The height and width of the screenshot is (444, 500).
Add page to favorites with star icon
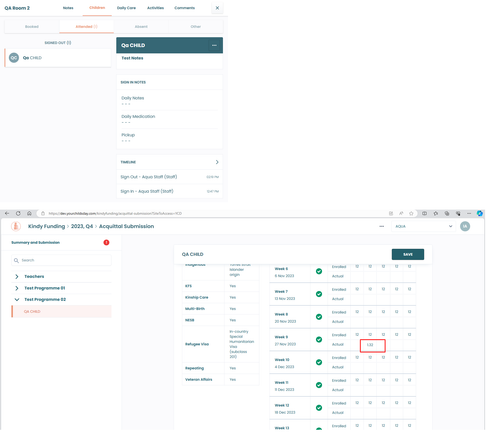pyautogui.click(x=411, y=213)
